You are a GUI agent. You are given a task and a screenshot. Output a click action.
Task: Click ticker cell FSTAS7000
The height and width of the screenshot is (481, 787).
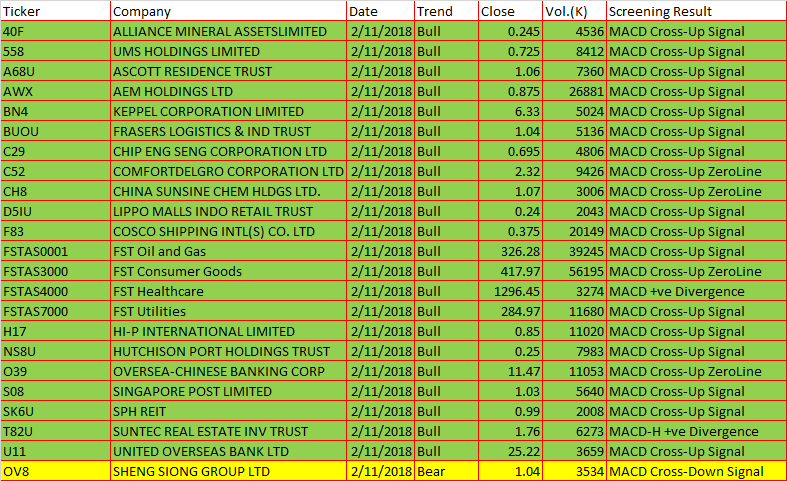[55, 311]
